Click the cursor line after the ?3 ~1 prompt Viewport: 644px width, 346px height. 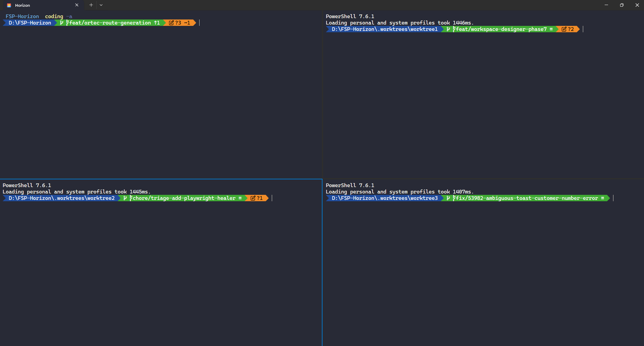(200, 23)
